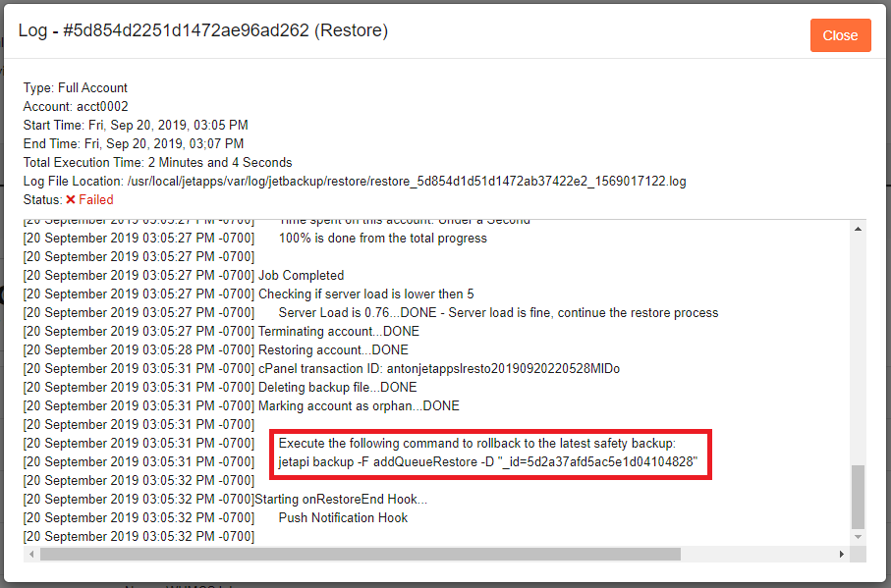Click the 'cPanel transaction ID' log line
Screen dimensions: 891x588
click(x=439, y=369)
